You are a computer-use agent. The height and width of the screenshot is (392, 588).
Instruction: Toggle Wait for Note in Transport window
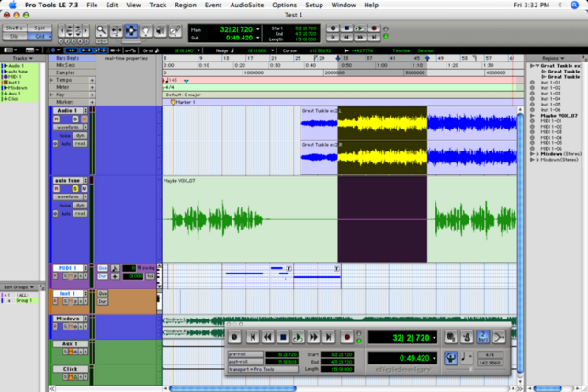pyautogui.click(x=451, y=337)
